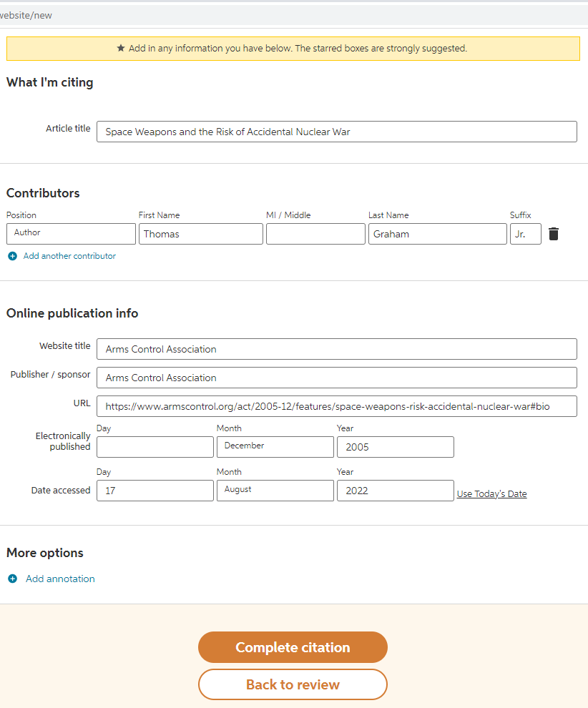The image size is (588, 708).
Task: Open the Electronically published Month dropdown
Action: coord(275,447)
